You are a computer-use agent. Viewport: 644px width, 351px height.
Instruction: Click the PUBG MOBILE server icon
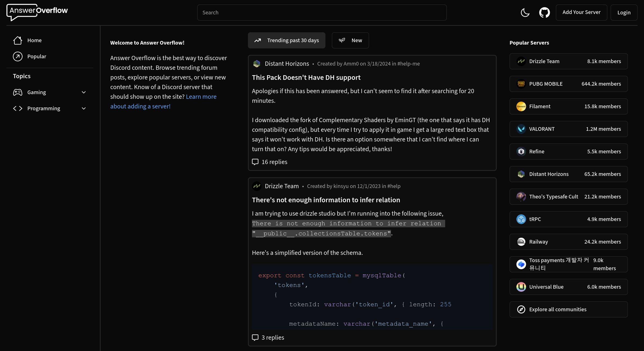(x=521, y=84)
